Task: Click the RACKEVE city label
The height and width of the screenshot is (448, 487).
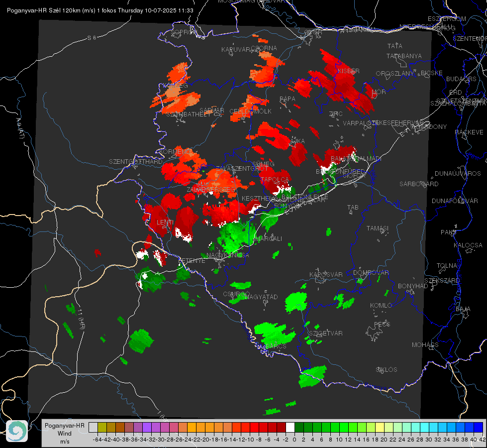Action: (x=469, y=132)
